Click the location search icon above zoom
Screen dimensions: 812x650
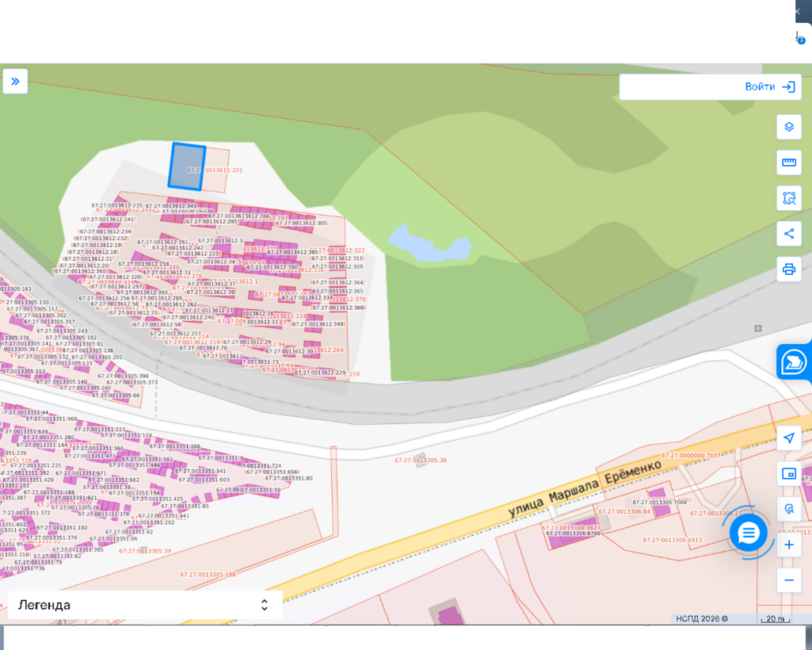[x=789, y=509]
